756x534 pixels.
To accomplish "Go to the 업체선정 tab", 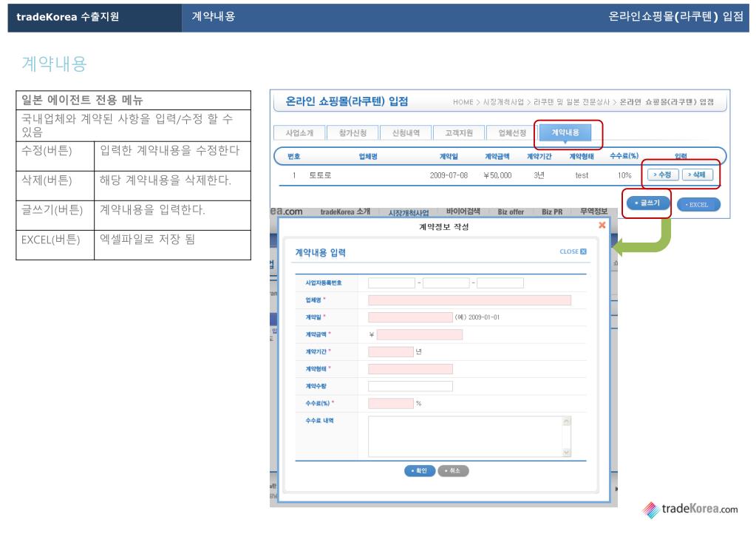I will pyautogui.click(x=512, y=132).
